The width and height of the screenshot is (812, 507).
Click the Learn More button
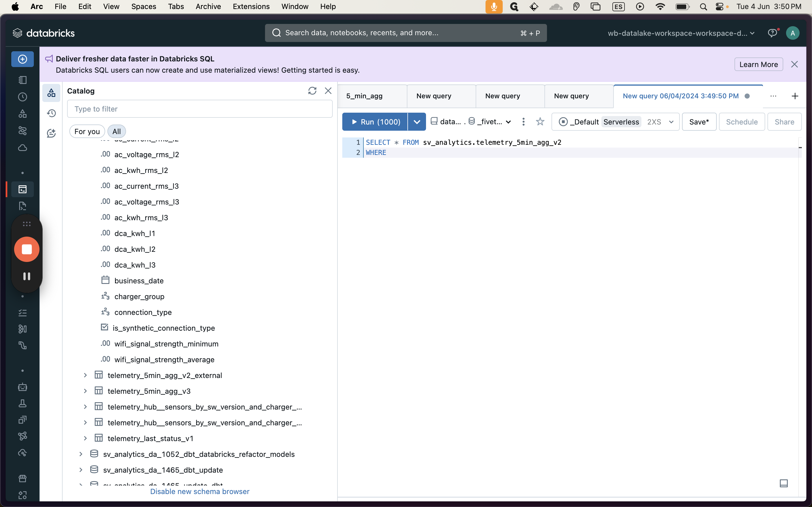758,65
